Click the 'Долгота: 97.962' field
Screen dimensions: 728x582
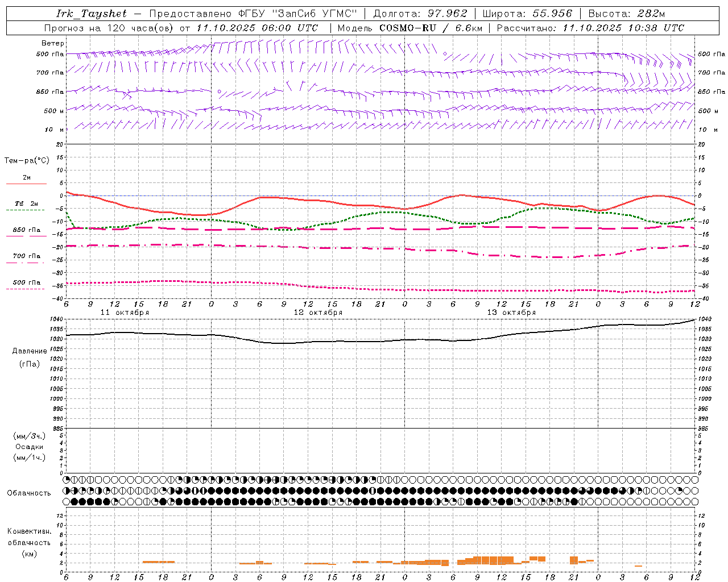(x=420, y=14)
